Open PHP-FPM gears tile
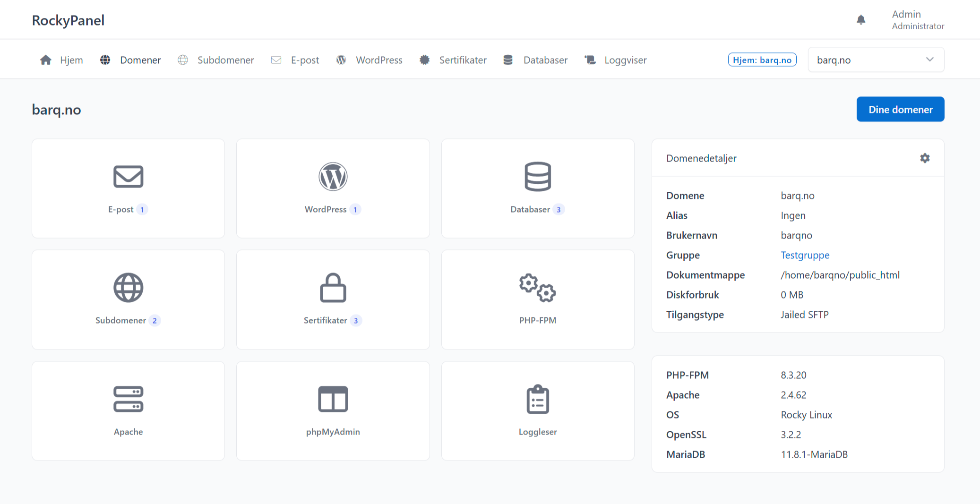The height and width of the screenshot is (504, 980). tap(537, 299)
